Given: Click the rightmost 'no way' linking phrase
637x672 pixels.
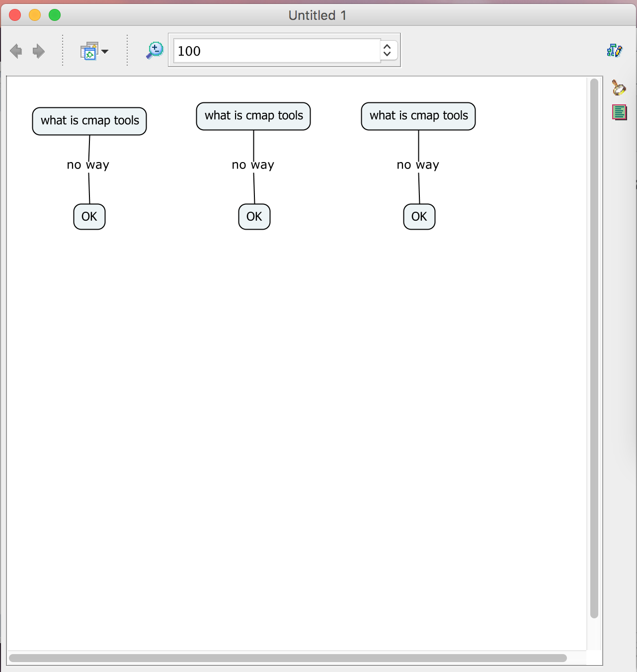Looking at the screenshot, I should tap(418, 165).
